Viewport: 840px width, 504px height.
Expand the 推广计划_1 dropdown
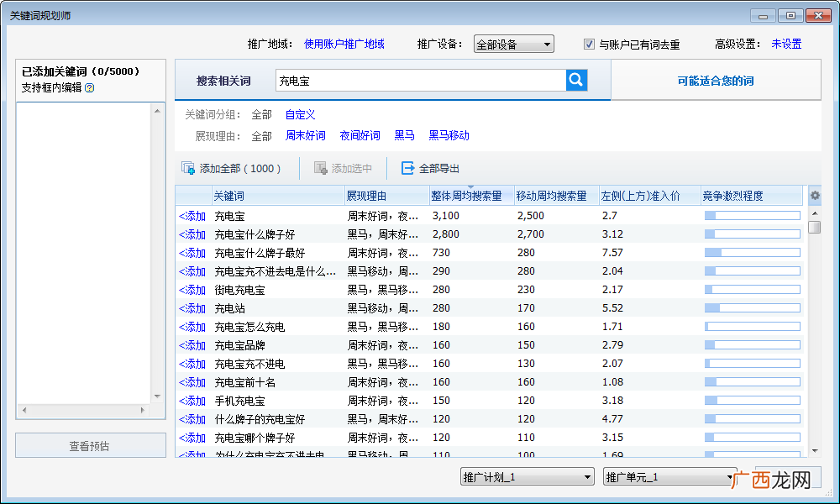pos(528,476)
